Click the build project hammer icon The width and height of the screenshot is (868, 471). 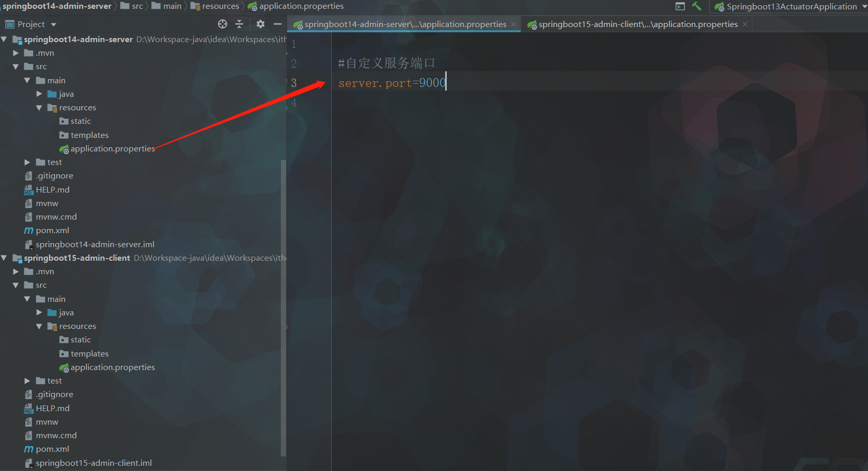pyautogui.click(x=696, y=6)
